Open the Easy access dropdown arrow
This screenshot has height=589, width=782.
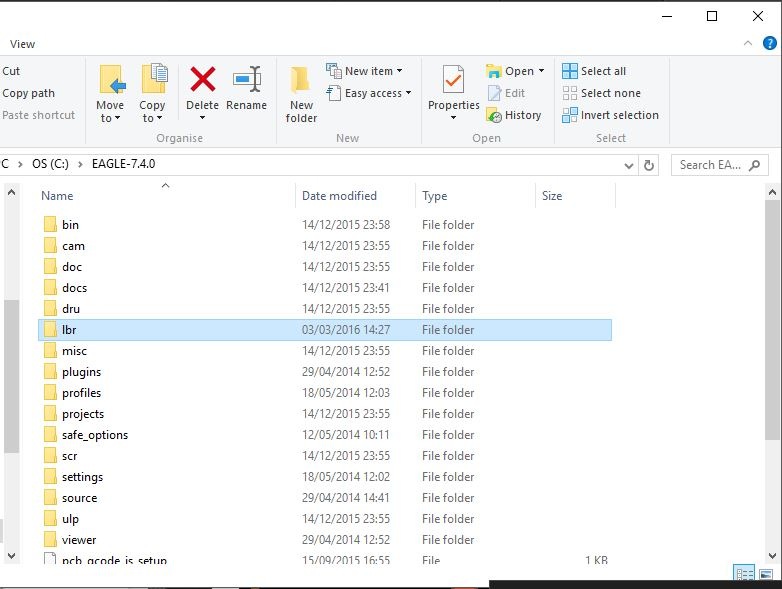408,93
